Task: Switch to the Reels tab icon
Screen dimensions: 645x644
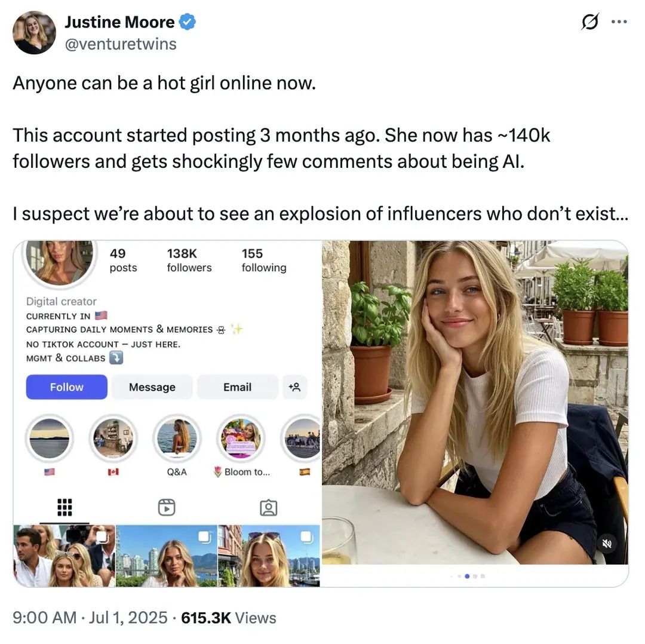Action: tap(167, 507)
